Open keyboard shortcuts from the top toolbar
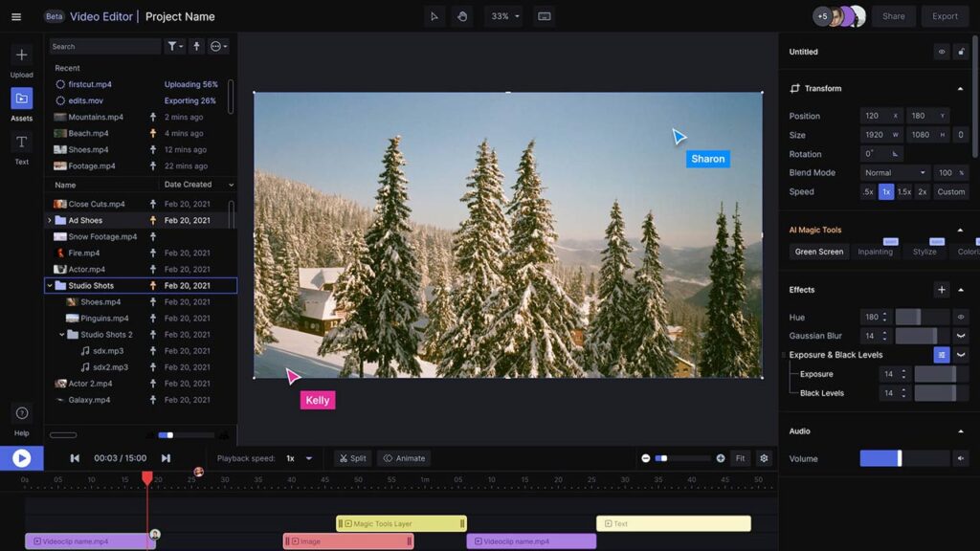980x551 pixels. [542, 16]
